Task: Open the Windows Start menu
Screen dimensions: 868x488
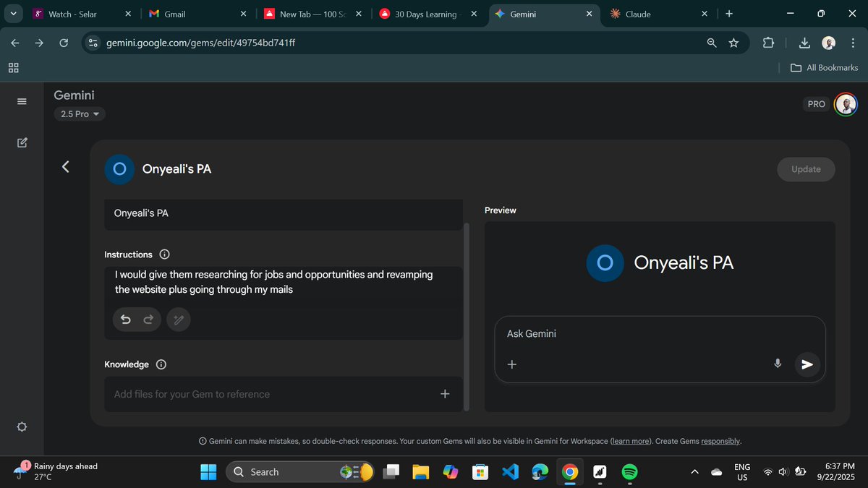Action: click(208, 472)
